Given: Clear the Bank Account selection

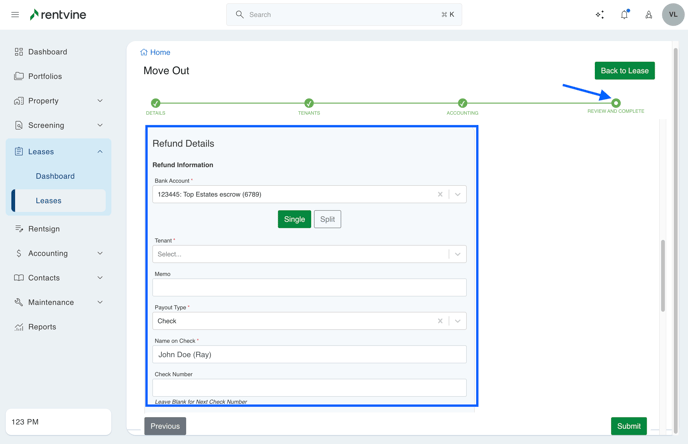Looking at the screenshot, I should click(440, 195).
